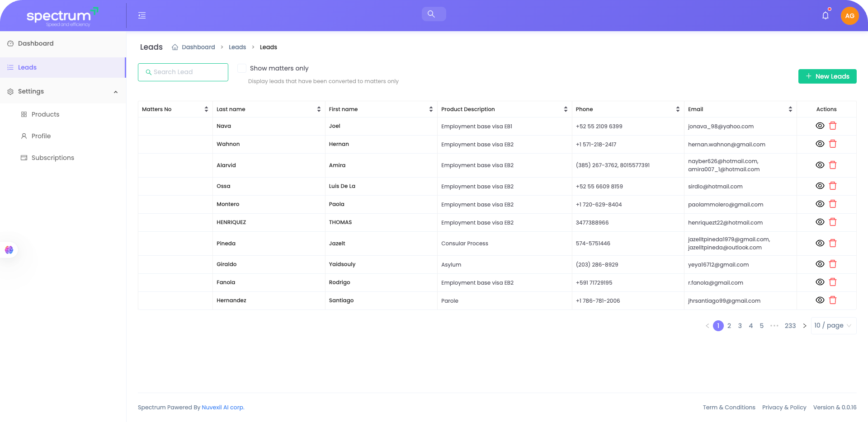Go to next page arrow
The height and width of the screenshot is (422, 868).
pos(804,326)
